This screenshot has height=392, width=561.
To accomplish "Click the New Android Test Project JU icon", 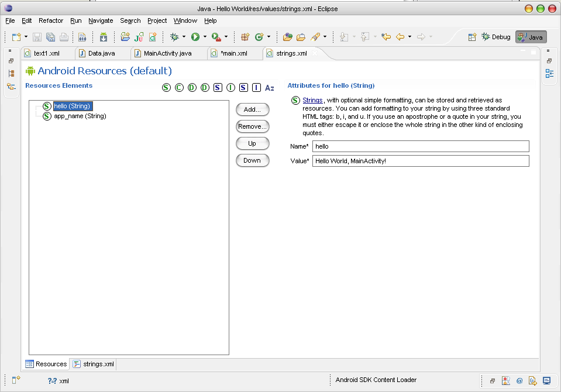I will 139,37.
